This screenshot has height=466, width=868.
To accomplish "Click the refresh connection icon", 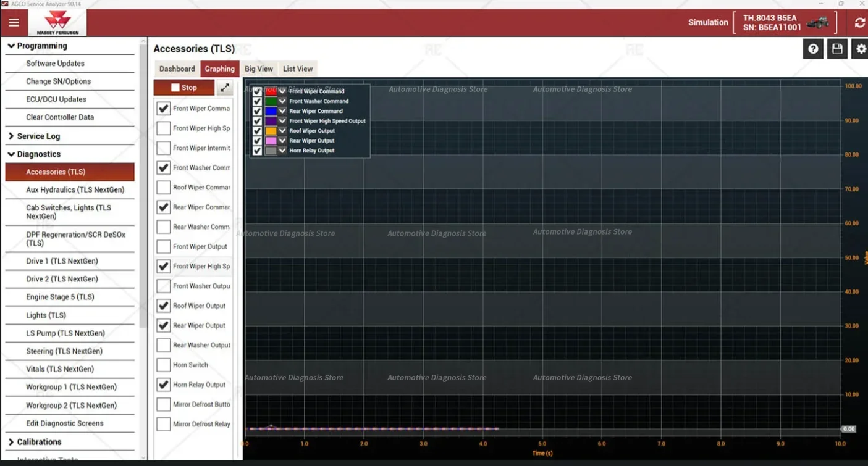I will tap(859, 23).
